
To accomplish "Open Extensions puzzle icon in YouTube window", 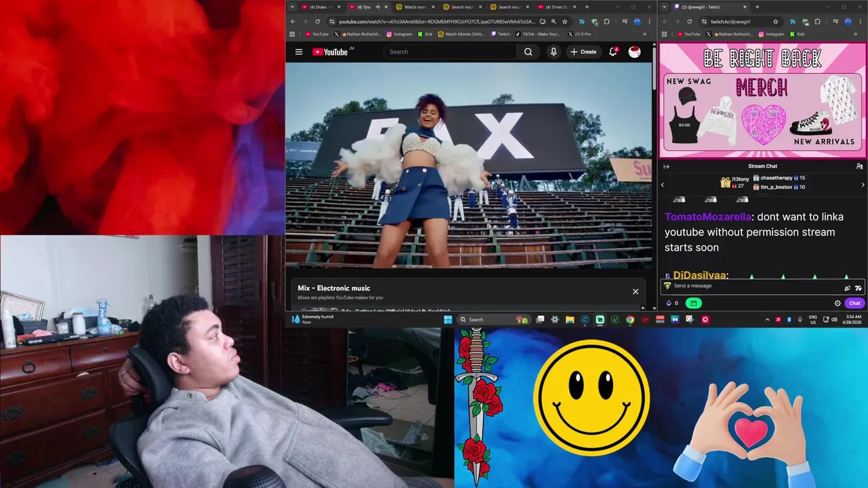I will (607, 21).
